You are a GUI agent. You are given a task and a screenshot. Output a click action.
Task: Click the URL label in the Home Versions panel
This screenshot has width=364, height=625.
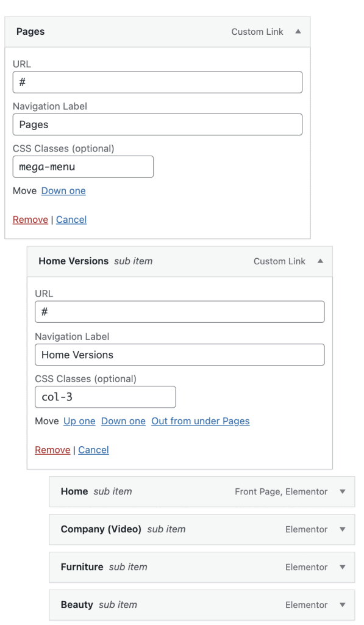[x=45, y=294]
